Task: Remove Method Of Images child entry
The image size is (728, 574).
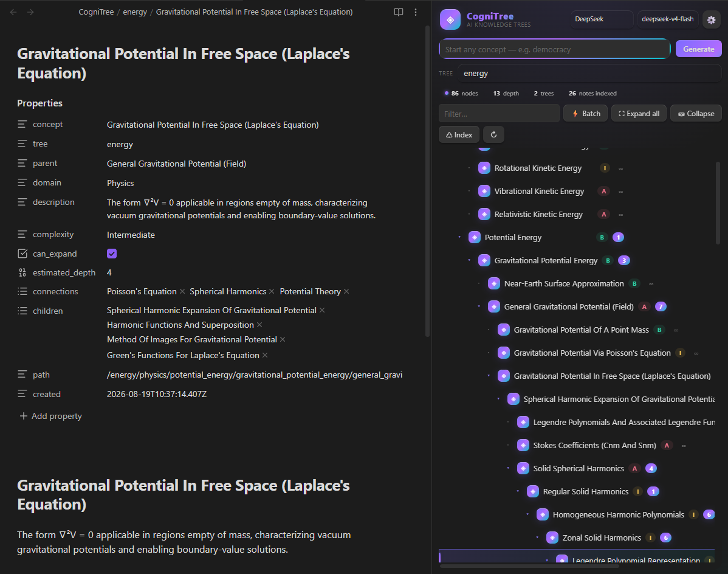Action: [x=283, y=339]
